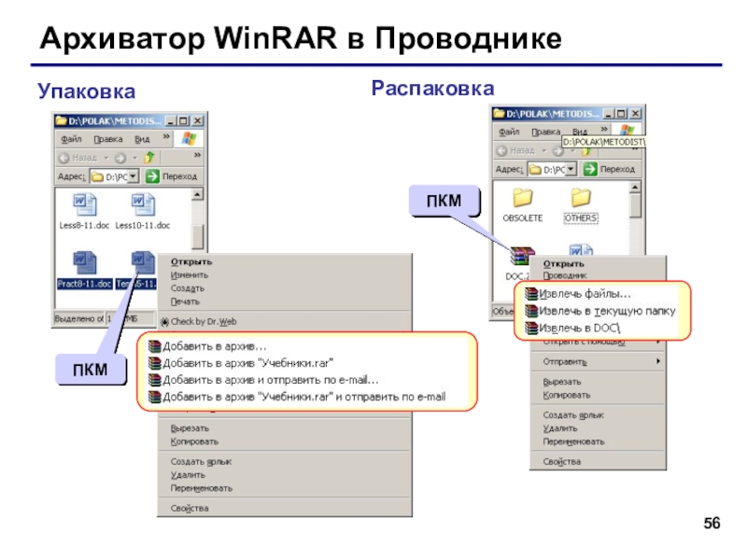The image size is (747, 560).
Task: Choose 'Добавить в архив "Учебники.rar" и отправить по e-mail'
Action: [x=296, y=397]
